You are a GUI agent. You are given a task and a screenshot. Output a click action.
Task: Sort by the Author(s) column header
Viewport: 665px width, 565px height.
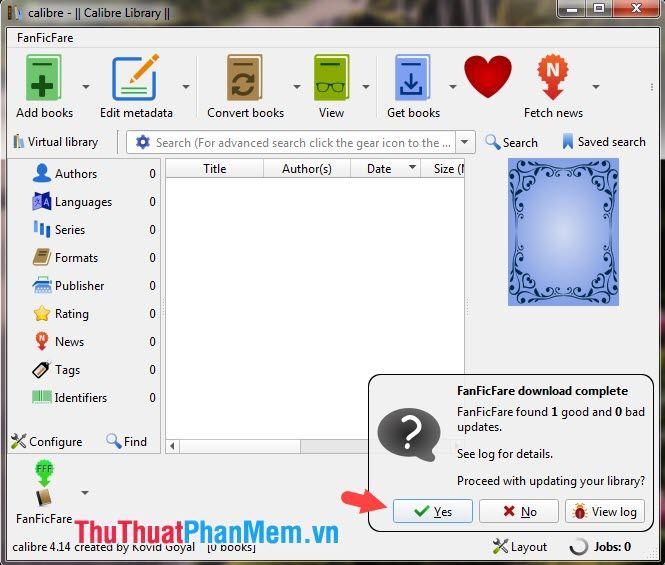click(307, 169)
